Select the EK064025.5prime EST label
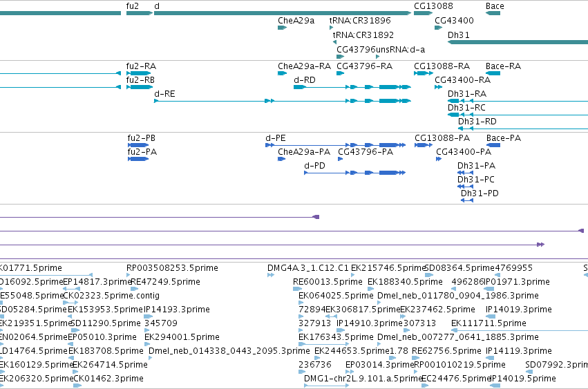The width and height of the screenshot is (588, 389). (336, 296)
